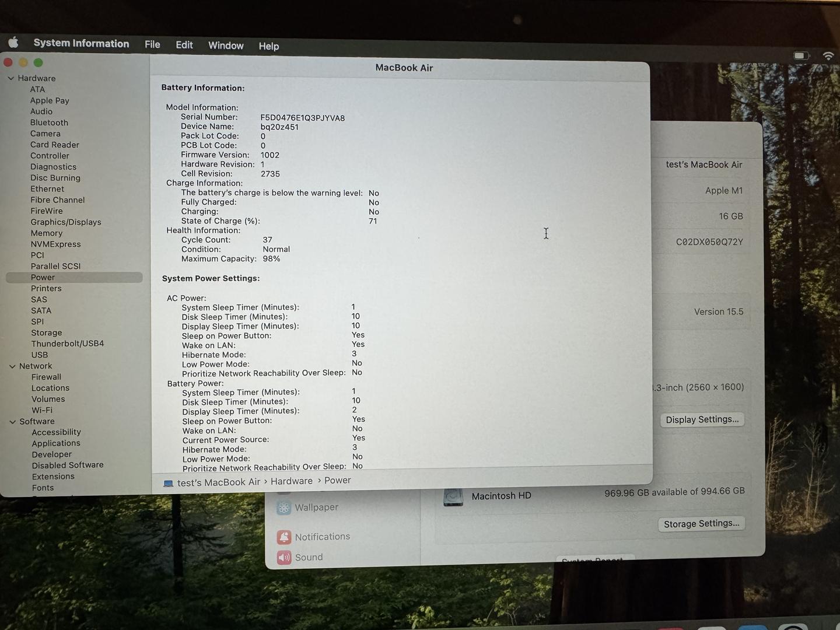Viewport: 840px width, 630px height.
Task: Click the battery status icon
Action: (801, 55)
